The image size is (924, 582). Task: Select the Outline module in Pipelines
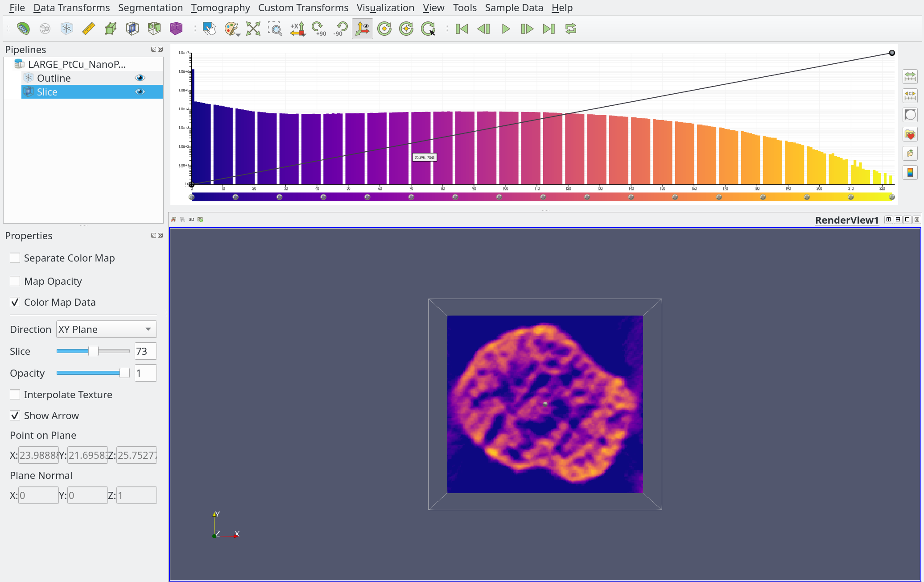click(x=92, y=78)
